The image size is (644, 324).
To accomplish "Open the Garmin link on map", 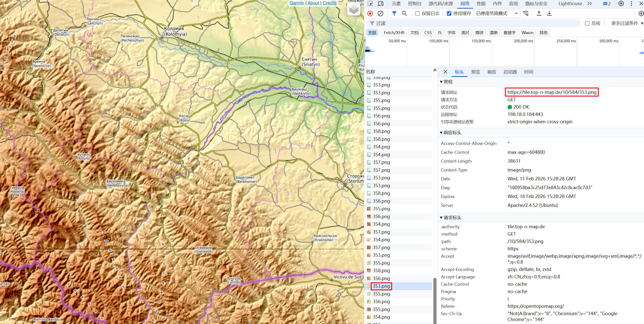I will pos(297,3).
